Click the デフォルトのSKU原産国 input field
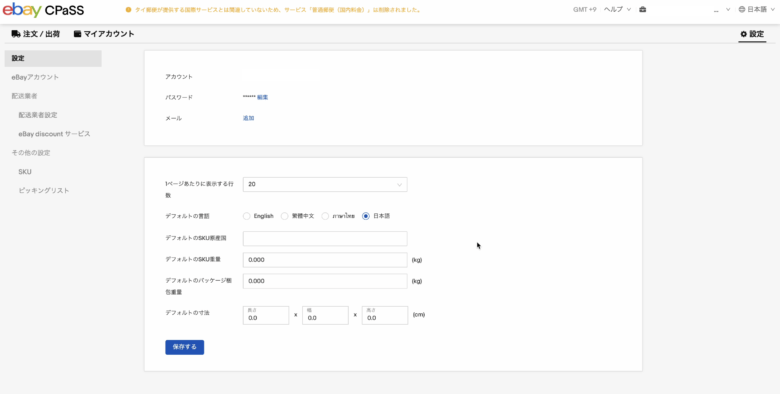The image size is (780, 394). click(x=325, y=239)
